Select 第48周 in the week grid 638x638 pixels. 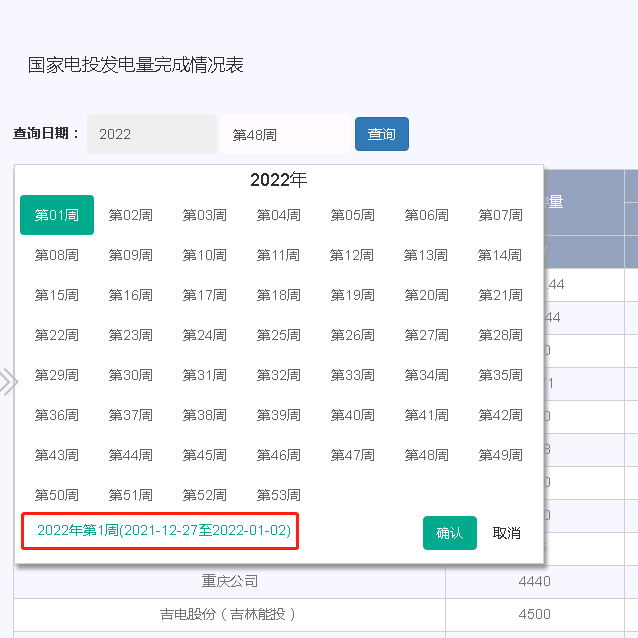click(427, 455)
